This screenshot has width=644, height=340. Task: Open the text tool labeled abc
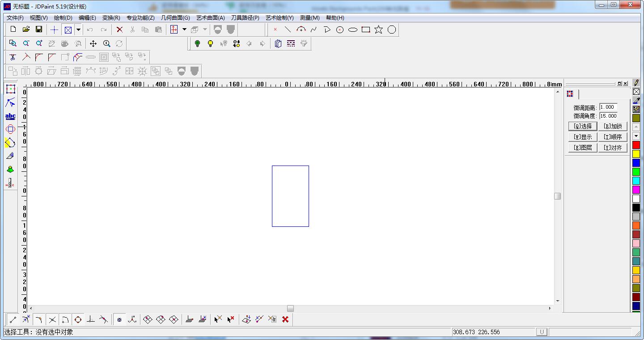10,116
